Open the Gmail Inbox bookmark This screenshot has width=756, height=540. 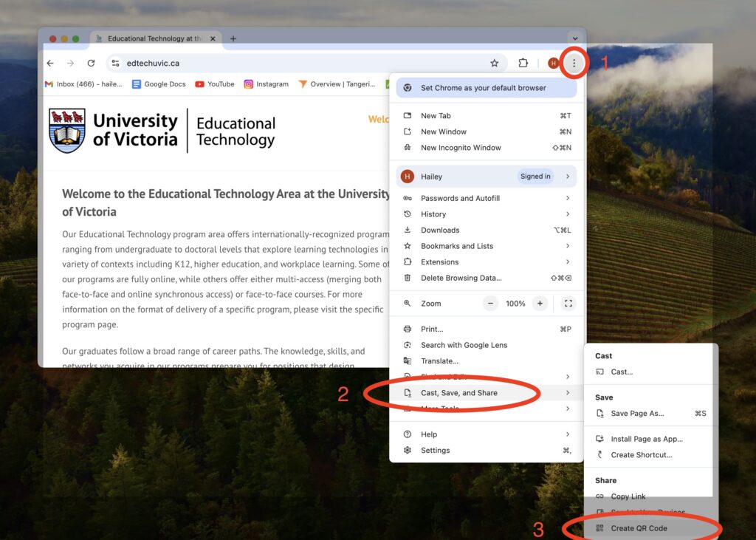pyautogui.click(x=83, y=84)
